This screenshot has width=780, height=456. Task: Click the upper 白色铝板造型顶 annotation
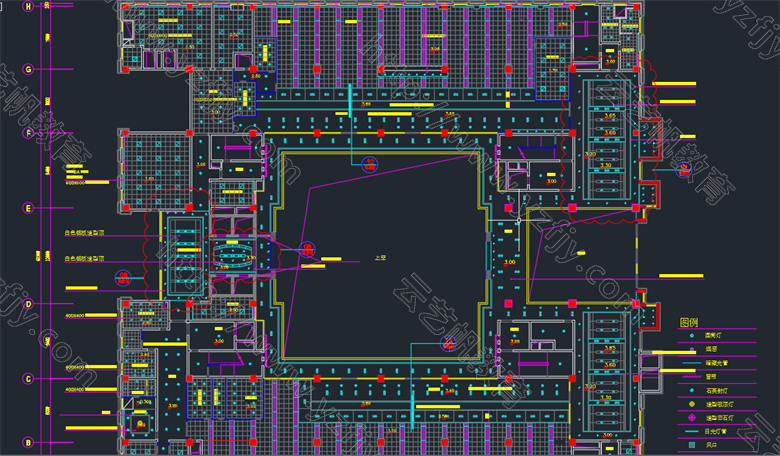click(85, 233)
